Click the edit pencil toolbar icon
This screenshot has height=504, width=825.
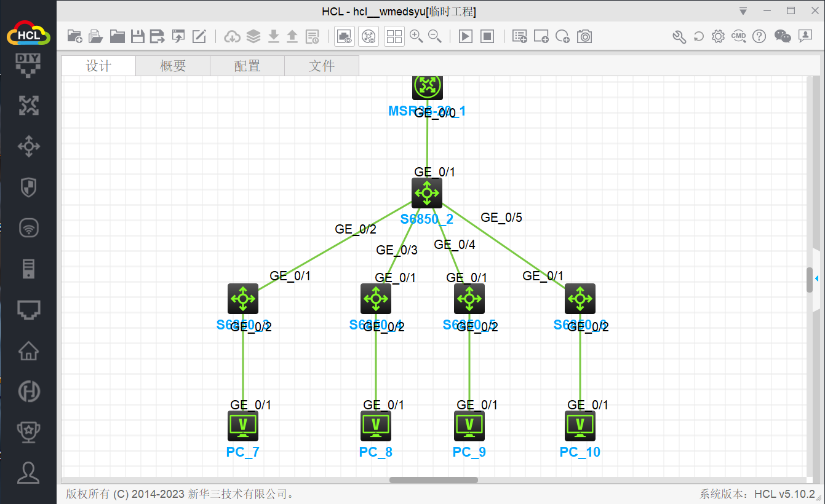[x=199, y=36]
